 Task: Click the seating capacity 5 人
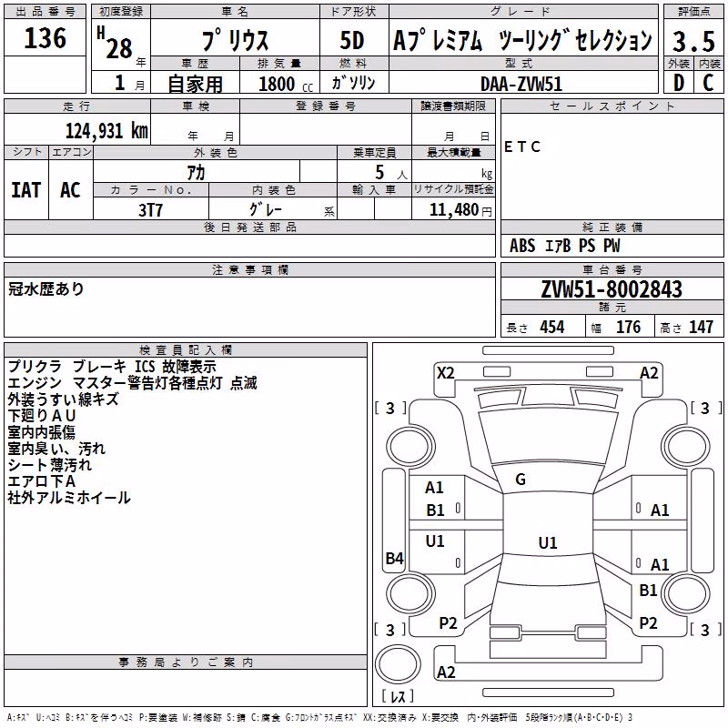[x=391, y=173]
